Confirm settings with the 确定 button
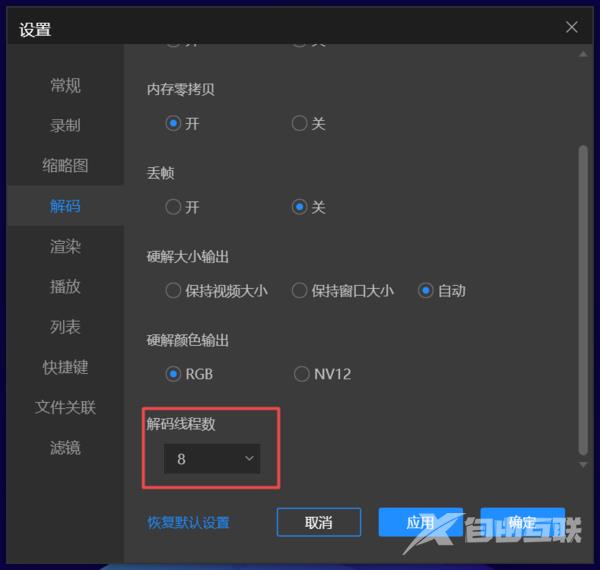Viewport: 600px width, 570px height. (x=522, y=522)
